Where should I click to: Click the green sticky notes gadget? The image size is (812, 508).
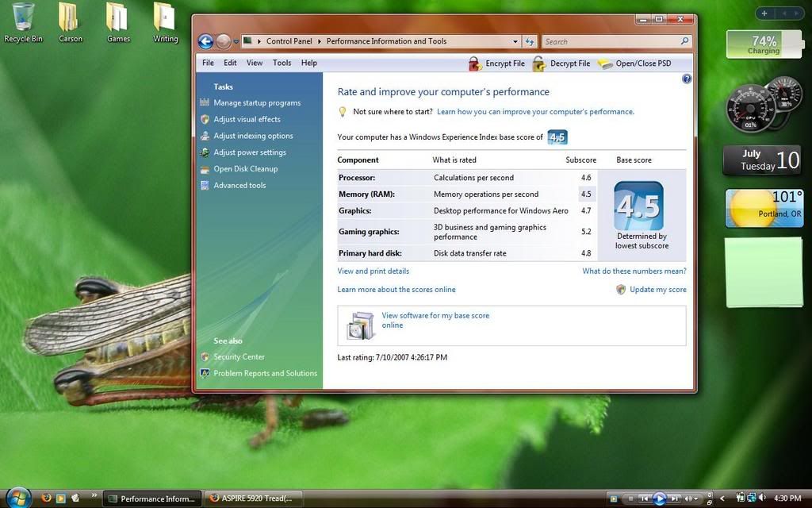pos(764,273)
